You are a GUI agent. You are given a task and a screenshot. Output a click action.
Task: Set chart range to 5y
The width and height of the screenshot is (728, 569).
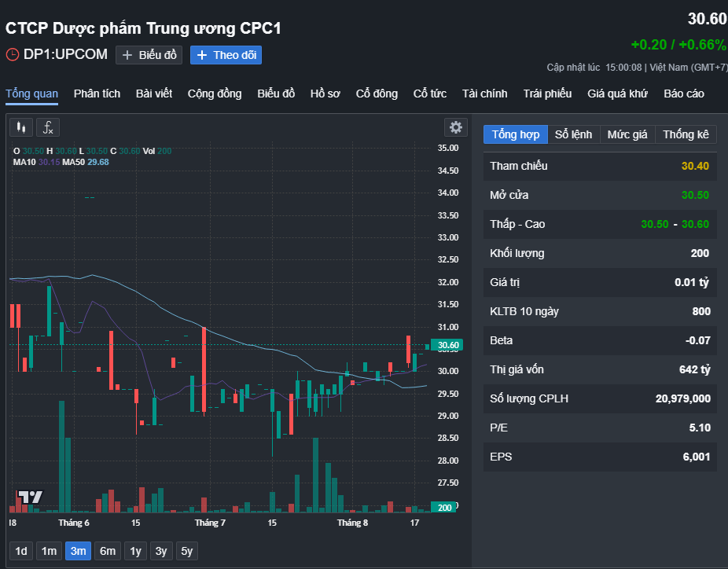click(186, 551)
